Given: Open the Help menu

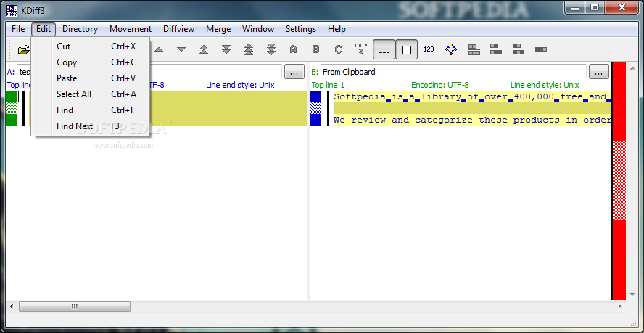Looking at the screenshot, I should click(337, 29).
